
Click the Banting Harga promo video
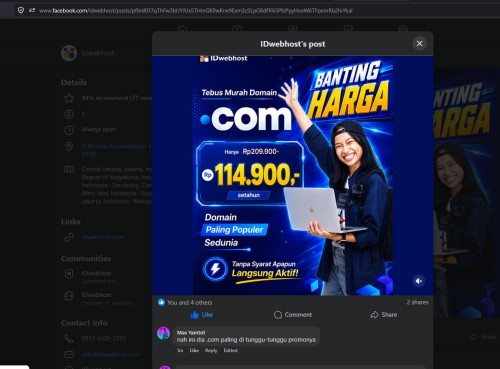293,175
